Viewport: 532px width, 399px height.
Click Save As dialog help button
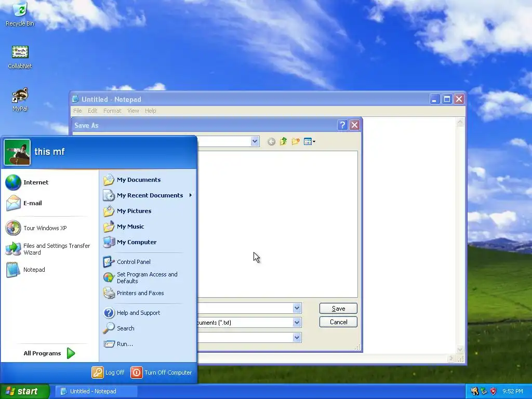tap(342, 125)
